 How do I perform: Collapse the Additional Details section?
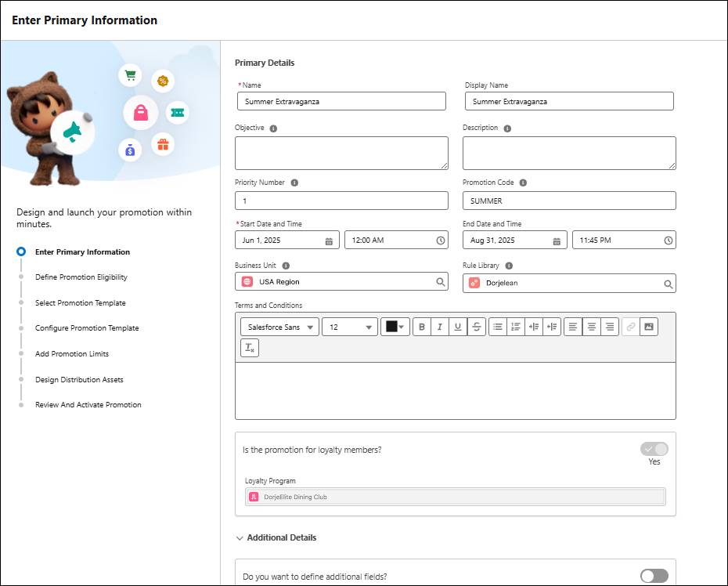(240, 537)
